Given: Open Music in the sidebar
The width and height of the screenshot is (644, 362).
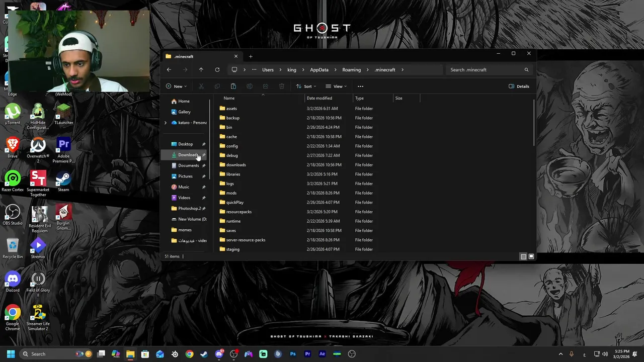Looking at the screenshot, I should (186, 187).
